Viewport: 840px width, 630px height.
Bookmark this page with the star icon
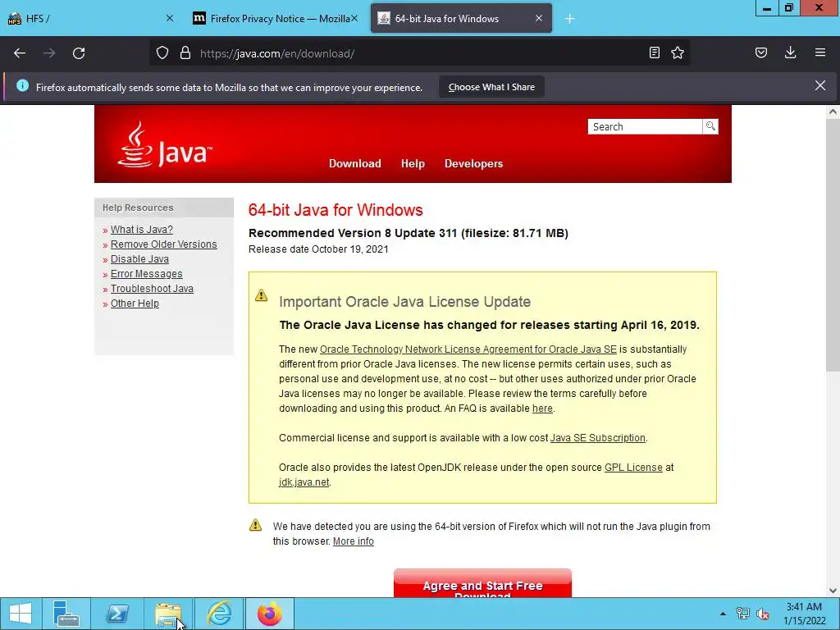(678, 52)
